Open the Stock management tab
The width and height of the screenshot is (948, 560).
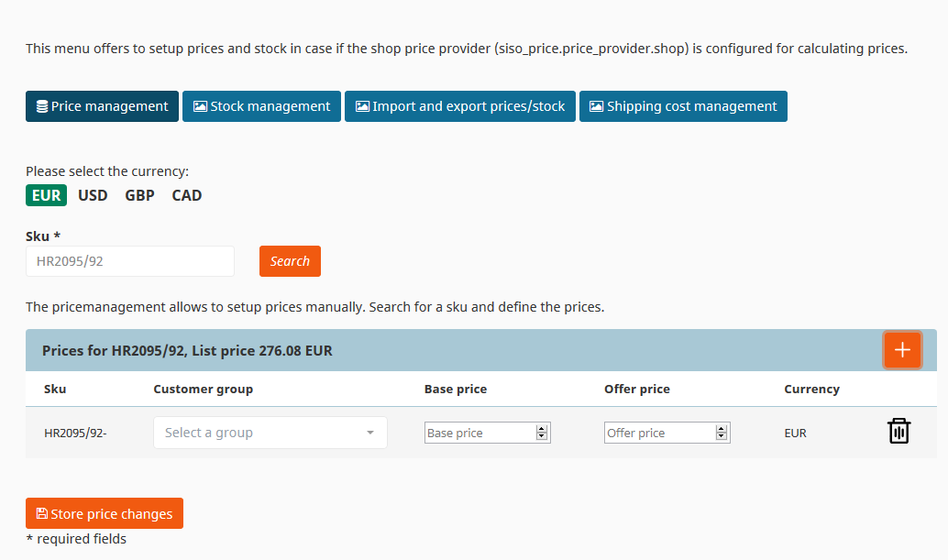[262, 106]
